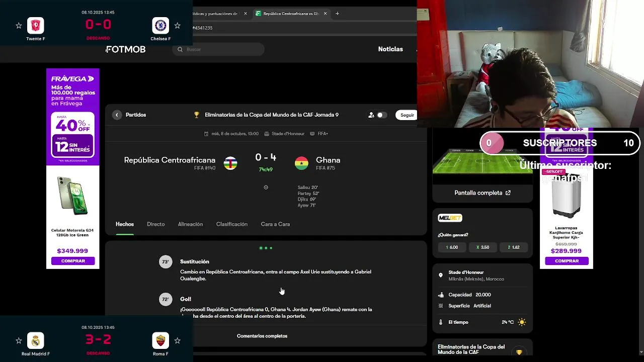Open the Clasificación tab
The width and height of the screenshot is (644, 362).
tap(231, 224)
